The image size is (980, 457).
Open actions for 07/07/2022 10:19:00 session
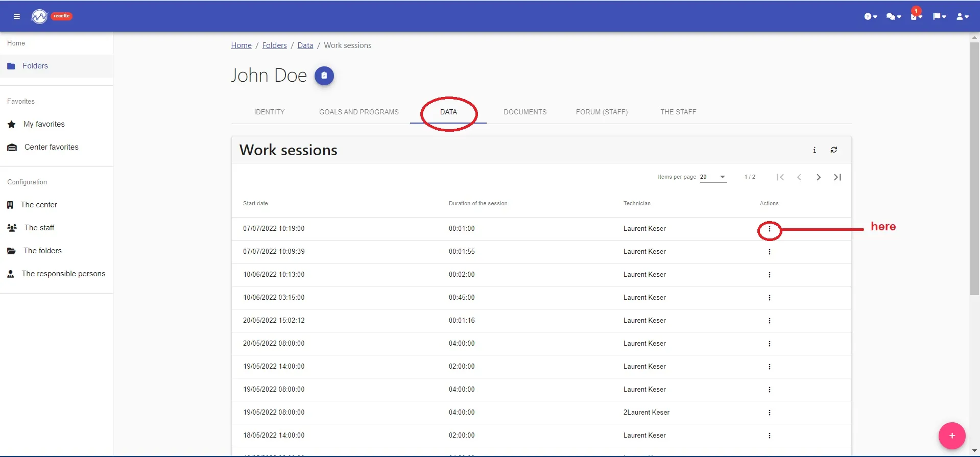(769, 229)
